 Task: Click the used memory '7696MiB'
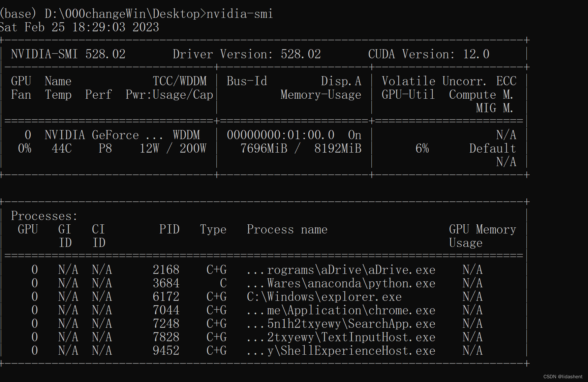click(x=264, y=149)
